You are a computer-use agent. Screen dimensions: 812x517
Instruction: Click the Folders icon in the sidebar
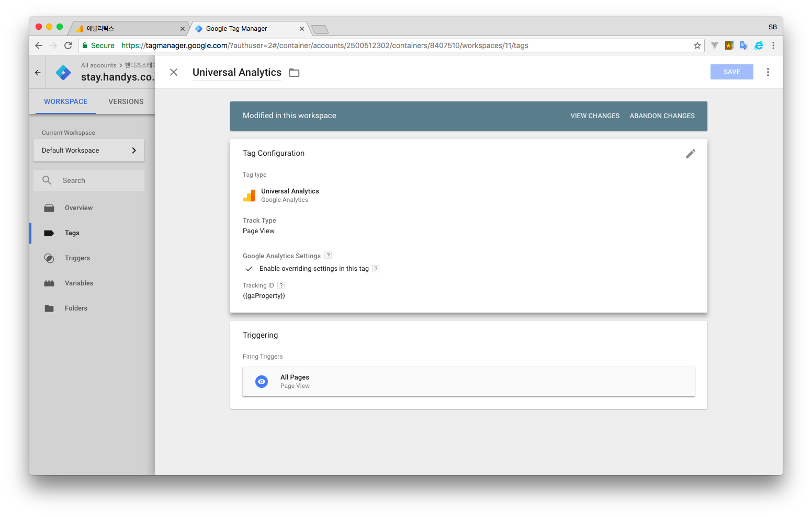point(49,308)
